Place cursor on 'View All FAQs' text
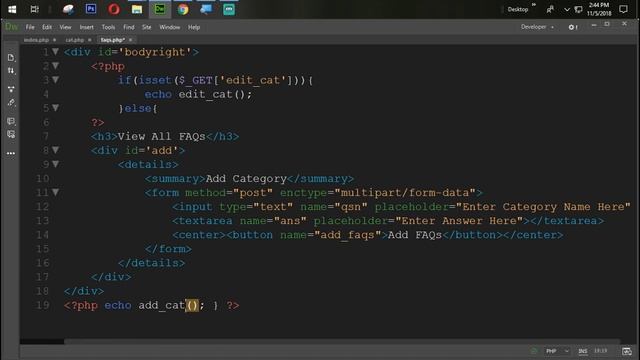Image resolution: width=640 pixels, height=360 pixels. point(161,136)
